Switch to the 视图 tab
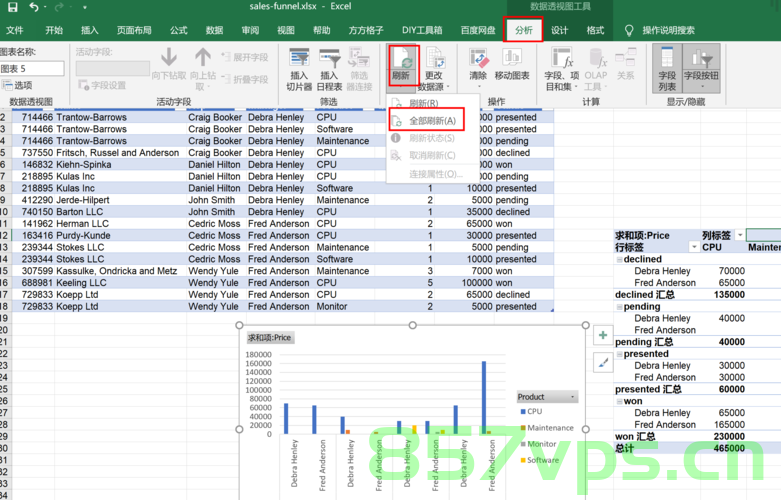 click(286, 30)
